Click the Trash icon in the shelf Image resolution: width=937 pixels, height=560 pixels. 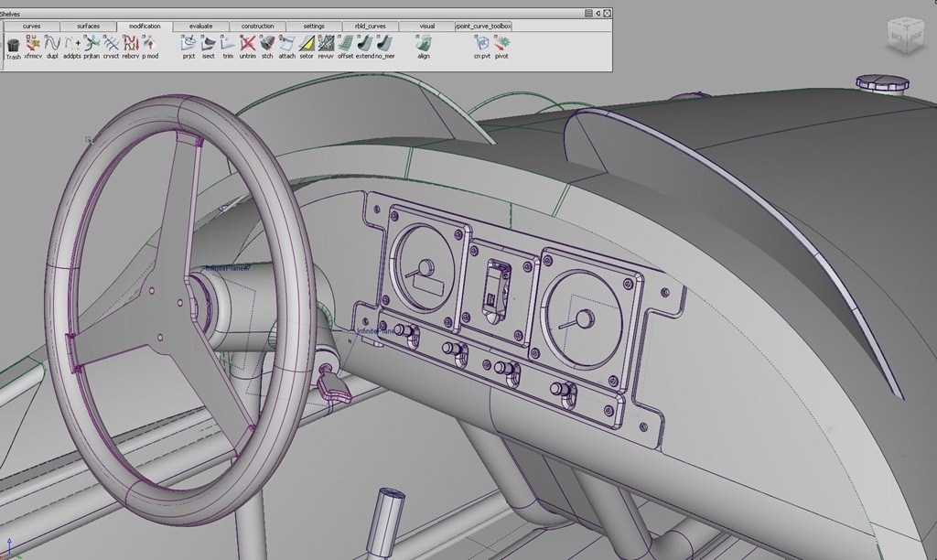click(x=13, y=44)
